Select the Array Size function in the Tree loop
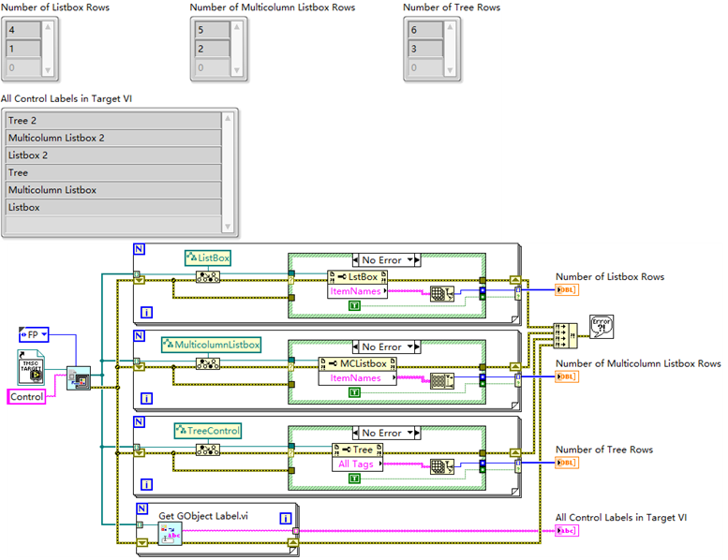This screenshot has height=560, width=728. click(x=440, y=465)
